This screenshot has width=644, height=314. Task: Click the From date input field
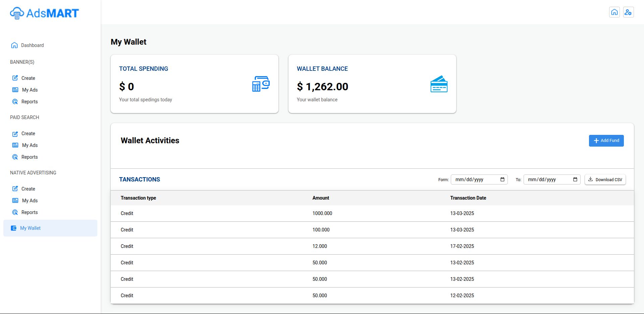[475, 179]
